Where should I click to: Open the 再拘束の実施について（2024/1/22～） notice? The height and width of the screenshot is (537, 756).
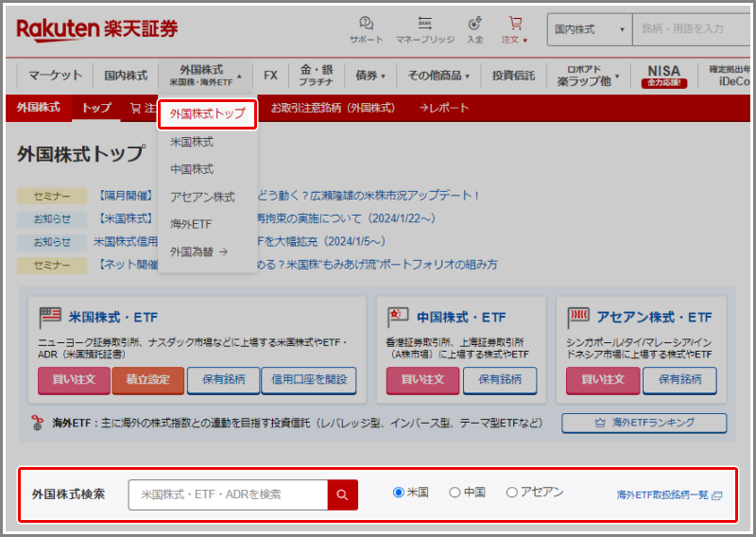(346, 218)
